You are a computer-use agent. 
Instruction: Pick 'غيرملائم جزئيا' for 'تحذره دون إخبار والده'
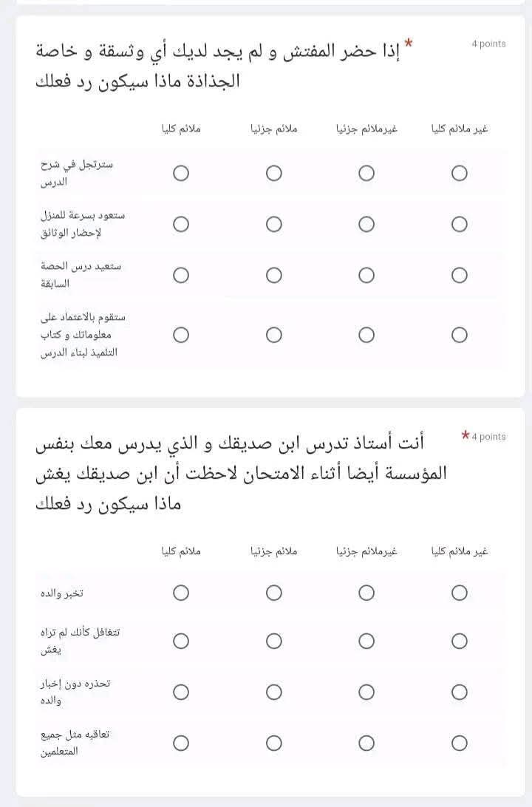coord(366,692)
